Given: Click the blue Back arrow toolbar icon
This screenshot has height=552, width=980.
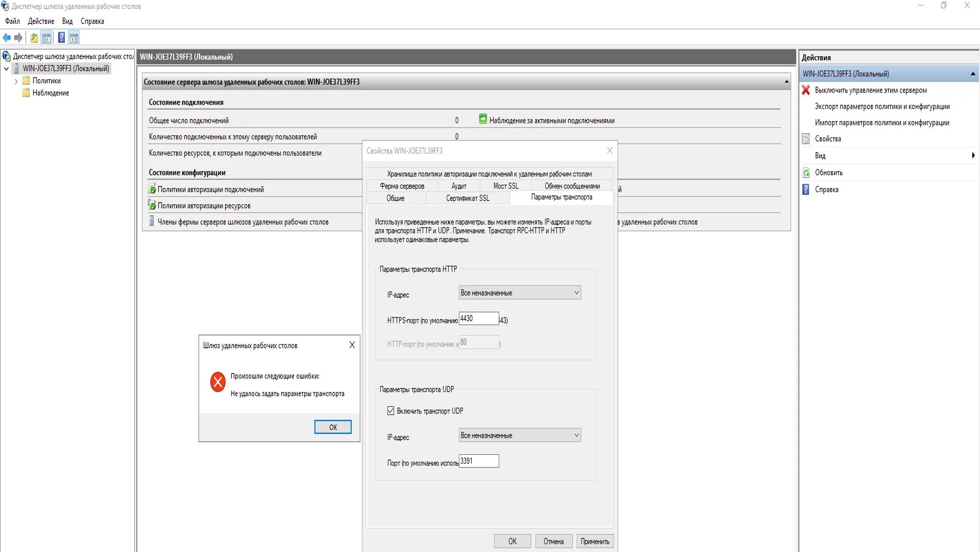Looking at the screenshot, I should coord(7,38).
